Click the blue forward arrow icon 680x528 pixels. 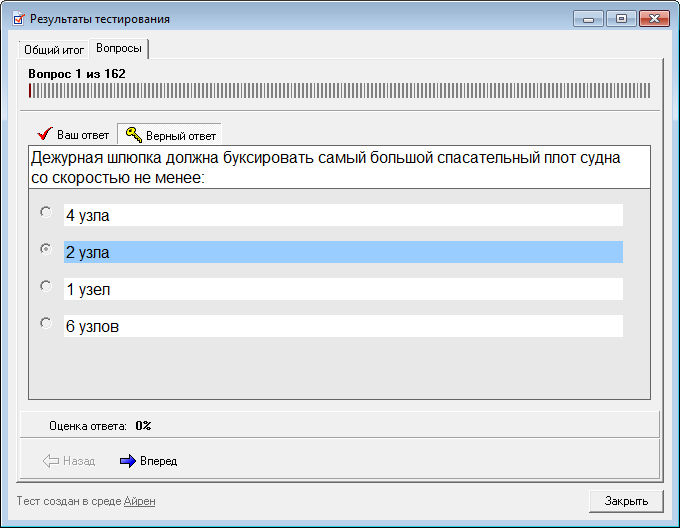coord(127,461)
